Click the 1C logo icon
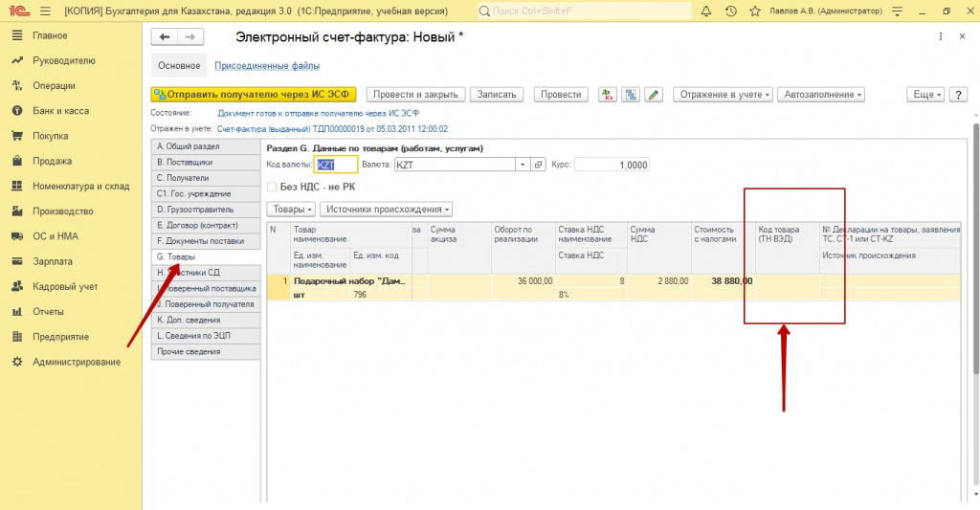This screenshot has width=980, height=510. [x=19, y=11]
